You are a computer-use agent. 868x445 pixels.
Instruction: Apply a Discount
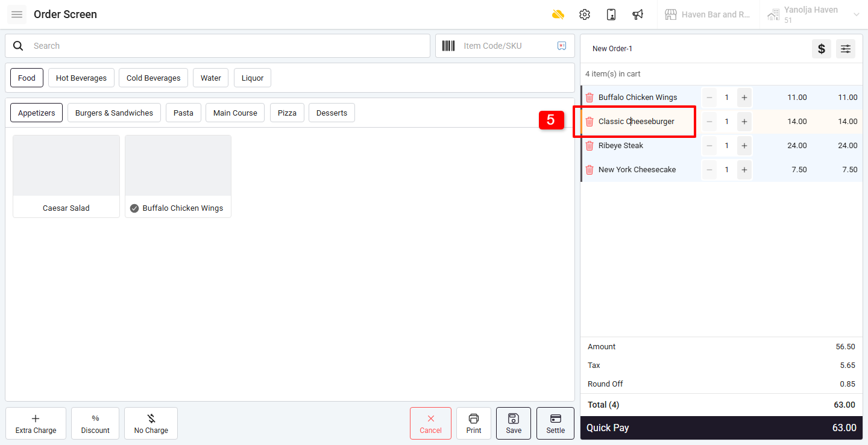tap(95, 423)
